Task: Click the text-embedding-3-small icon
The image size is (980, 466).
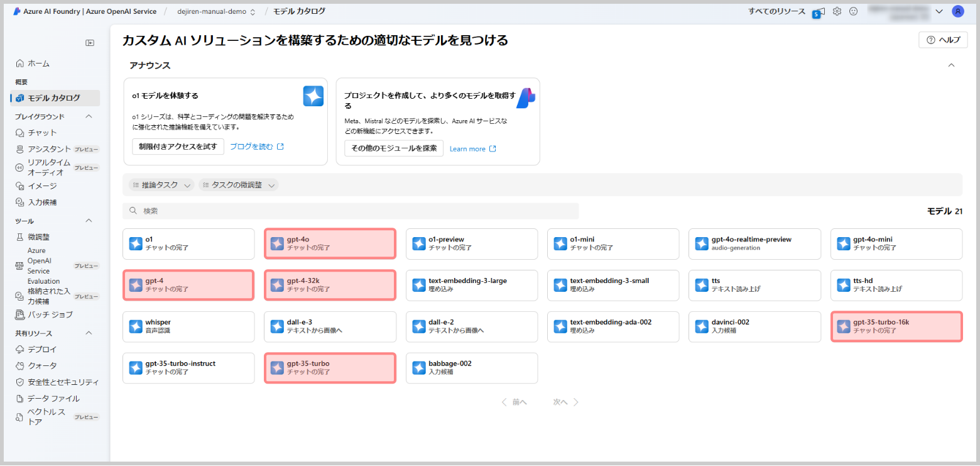Action: pos(560,285)
